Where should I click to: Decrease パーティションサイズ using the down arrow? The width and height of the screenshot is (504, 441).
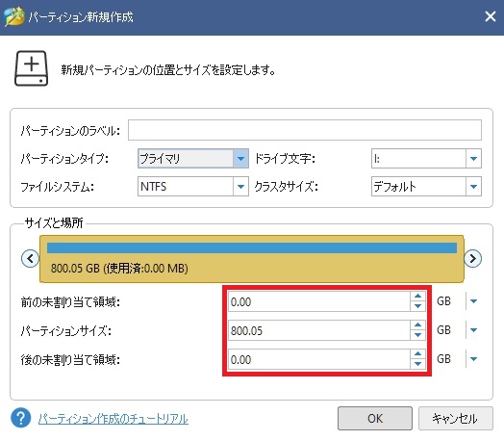click(x=417, y=335)
